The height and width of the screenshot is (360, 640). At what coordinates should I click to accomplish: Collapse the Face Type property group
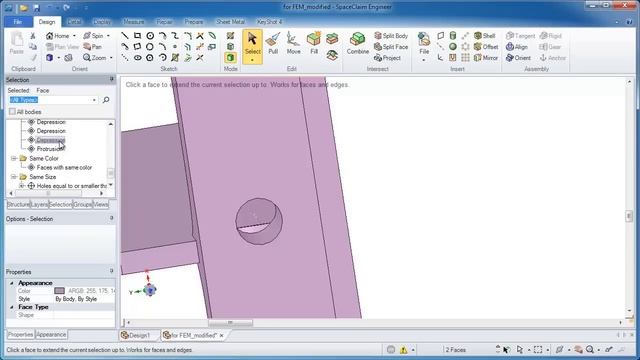pos(11,307)
